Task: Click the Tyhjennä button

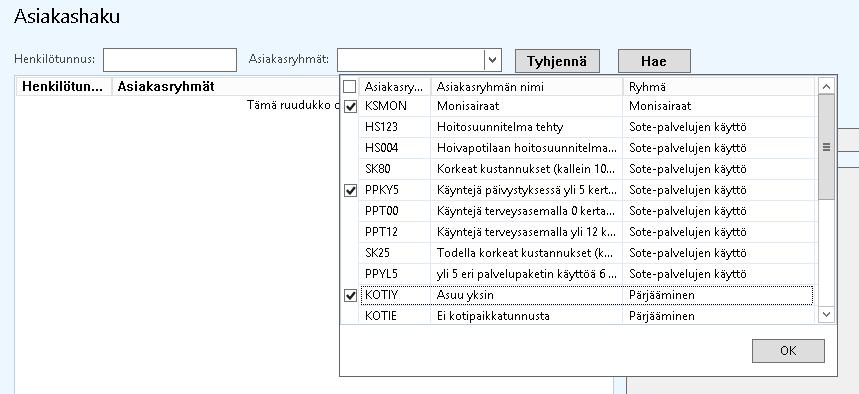Action: pyautogui.click(x=557, y=61)
